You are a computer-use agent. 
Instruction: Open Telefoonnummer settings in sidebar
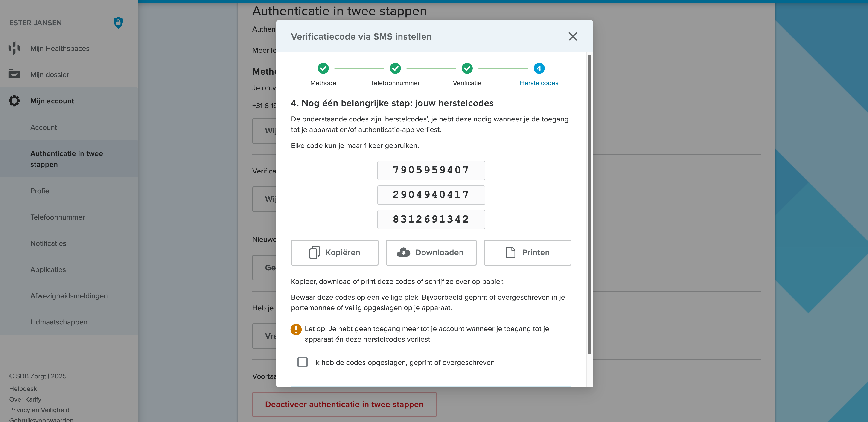pyautogui.click(x=69, y=217)
